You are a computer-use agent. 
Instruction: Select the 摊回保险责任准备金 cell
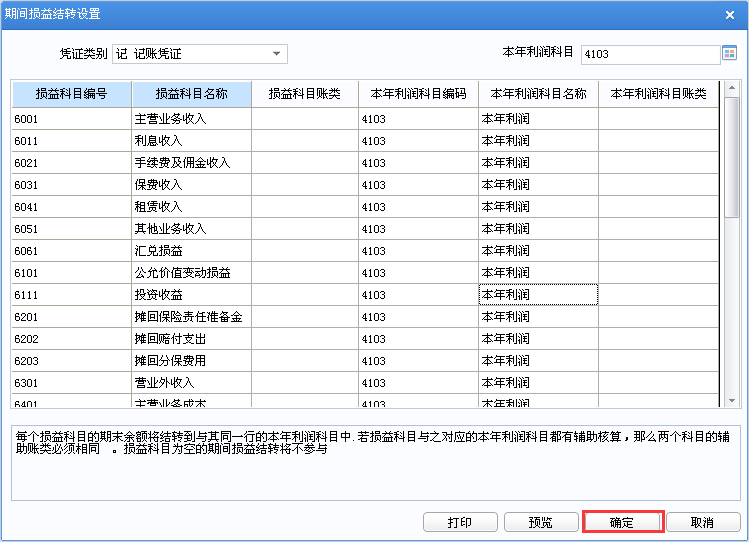click(x=192, y=317)
